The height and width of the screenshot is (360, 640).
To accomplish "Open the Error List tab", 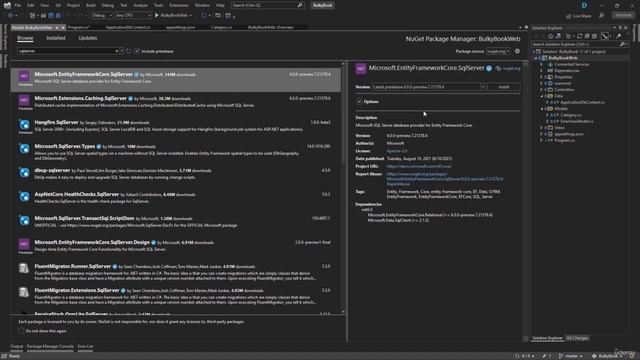I will pos(85,346).
